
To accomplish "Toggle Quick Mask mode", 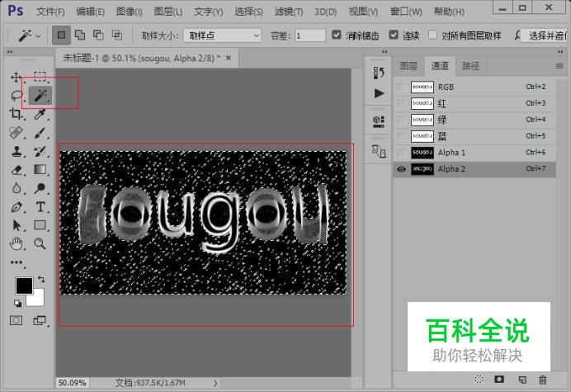I will [16, 320].
